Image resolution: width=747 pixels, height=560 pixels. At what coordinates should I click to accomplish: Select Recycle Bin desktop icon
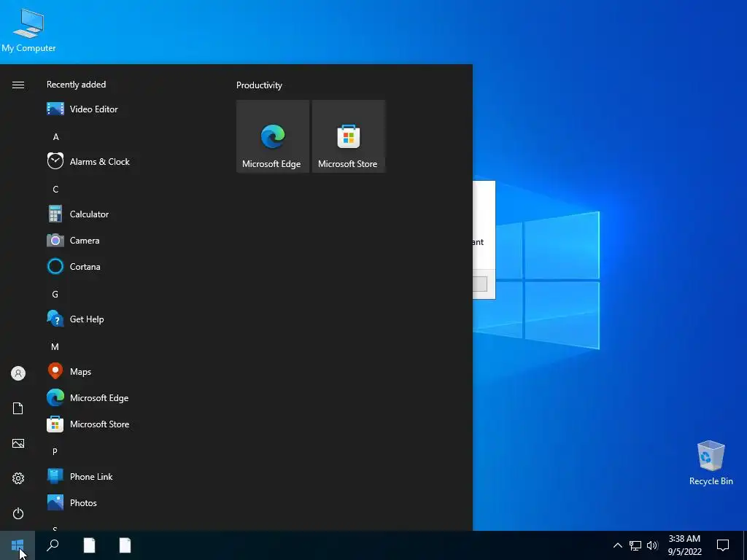click(711, 463)
